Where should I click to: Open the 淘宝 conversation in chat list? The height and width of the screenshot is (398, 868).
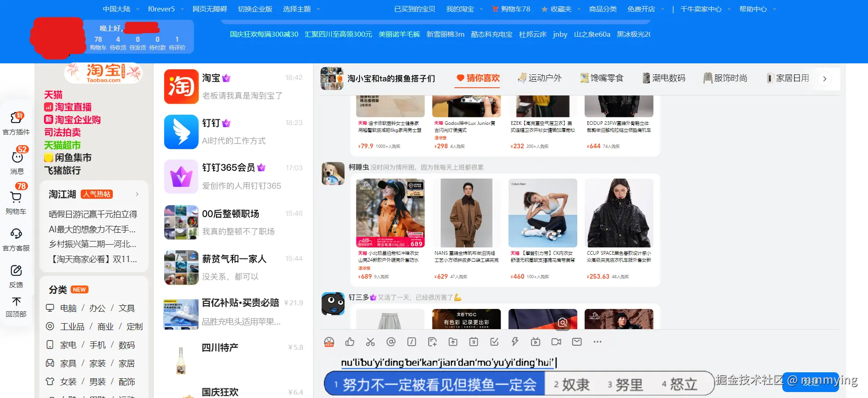(234, 86)
